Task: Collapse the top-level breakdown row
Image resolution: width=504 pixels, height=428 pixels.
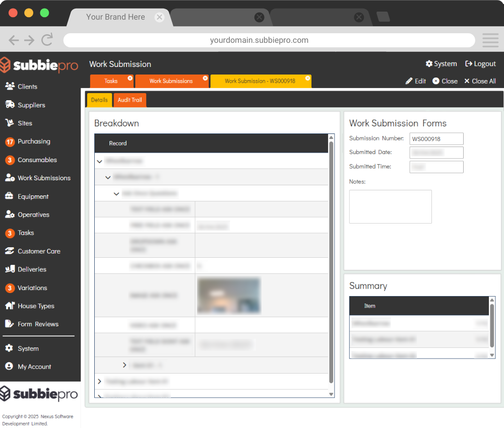Action: click(x=99, y=161)
